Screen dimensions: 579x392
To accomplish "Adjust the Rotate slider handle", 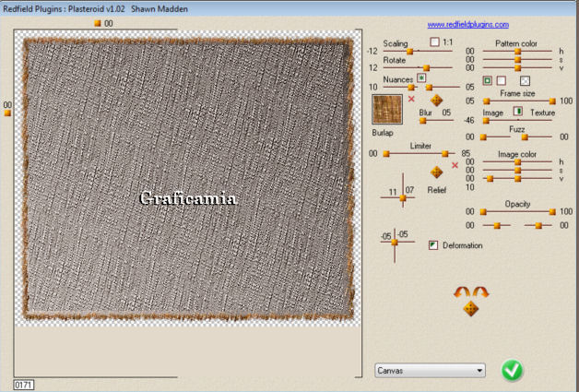I will pyautogui.click(x=426, y=68).
